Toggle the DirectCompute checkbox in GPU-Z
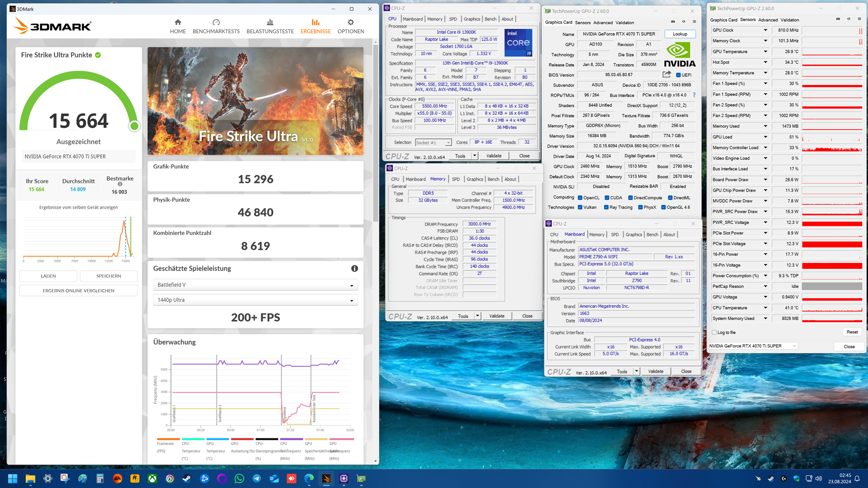The height and width of the screenshot is (488, 868). coord(630,198)
